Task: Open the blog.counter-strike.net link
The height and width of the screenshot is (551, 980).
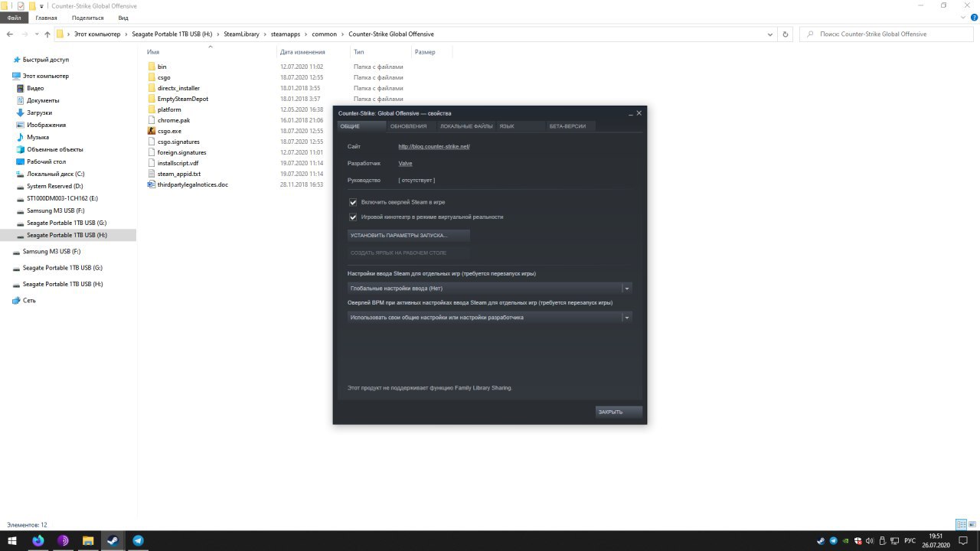Action: click(434, 146)
